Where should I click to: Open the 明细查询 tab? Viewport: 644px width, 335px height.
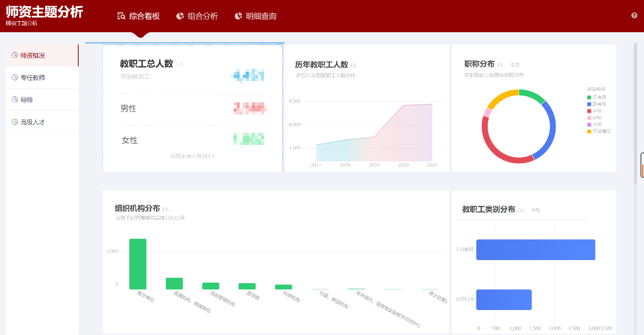coord(256,16)
